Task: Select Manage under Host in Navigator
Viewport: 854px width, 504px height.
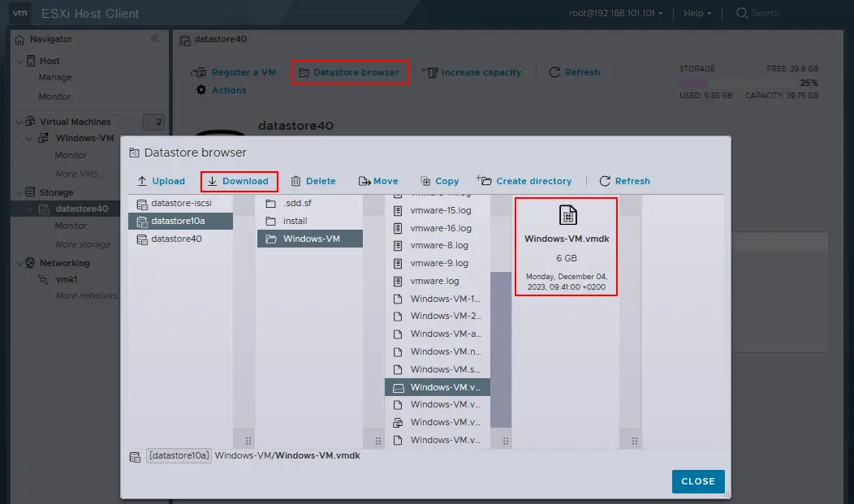Action: [55, 77]
